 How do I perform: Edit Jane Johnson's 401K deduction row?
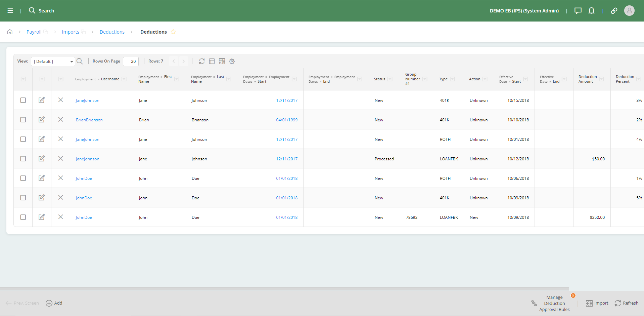coord(42,100)
